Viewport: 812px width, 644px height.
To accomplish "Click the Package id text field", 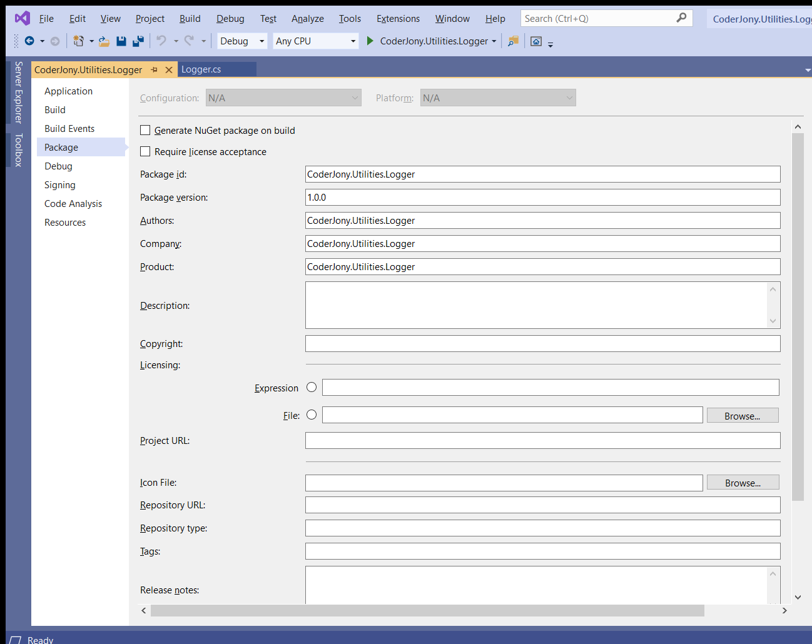I will [x=543, y=174].
